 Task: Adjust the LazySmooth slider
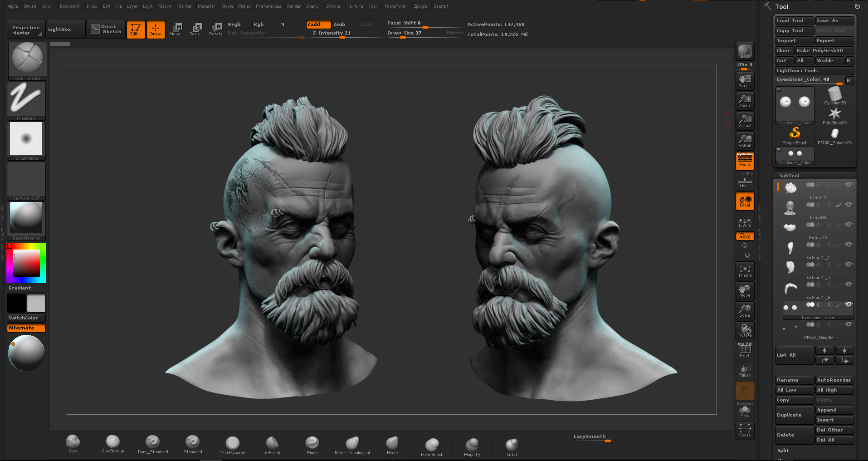coord(592,437)
